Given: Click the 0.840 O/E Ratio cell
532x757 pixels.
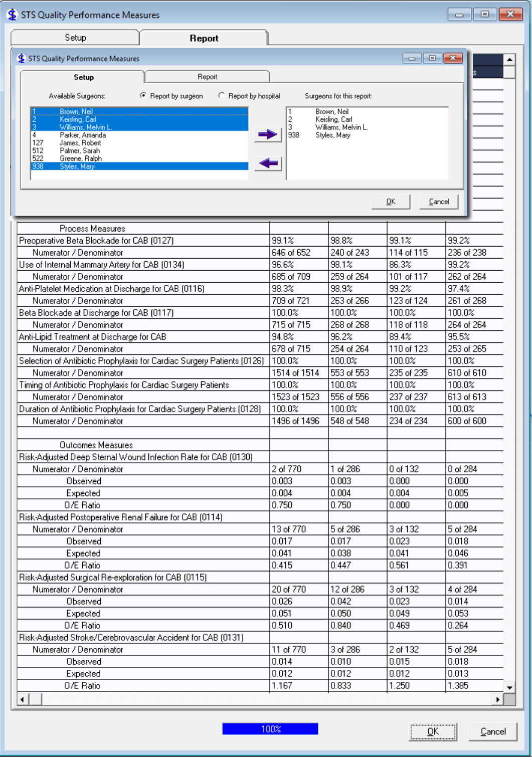Looking at the screenshot, I should (x=358, y=626).
